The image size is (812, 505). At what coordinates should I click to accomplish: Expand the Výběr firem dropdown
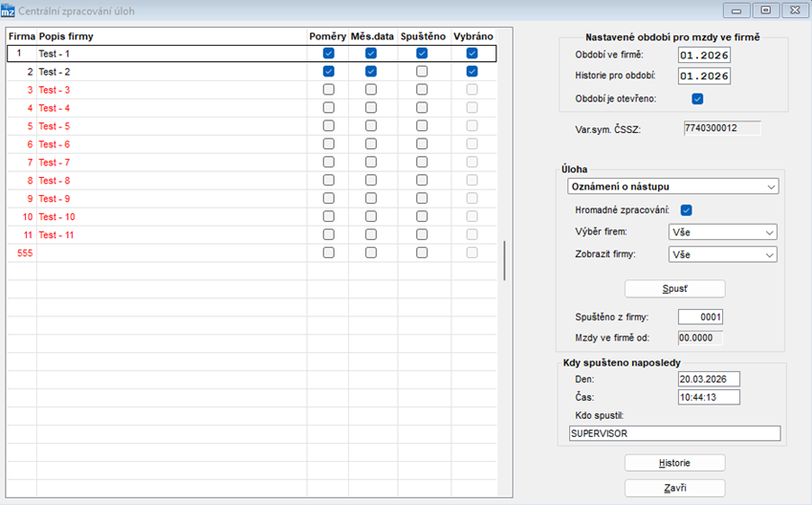tap(722, 232)
